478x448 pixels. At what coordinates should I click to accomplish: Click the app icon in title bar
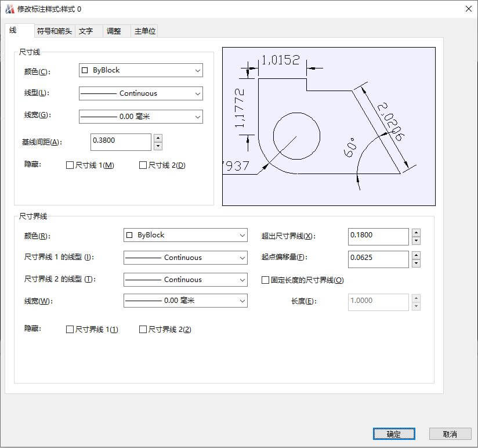point(10,9)
